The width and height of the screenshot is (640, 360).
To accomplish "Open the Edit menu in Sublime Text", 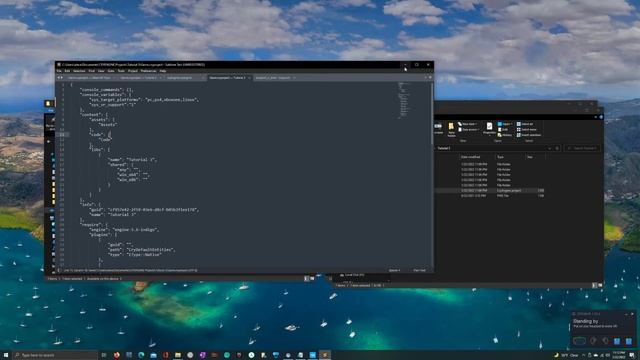I will pyautogui.click(x=67, y=71).
